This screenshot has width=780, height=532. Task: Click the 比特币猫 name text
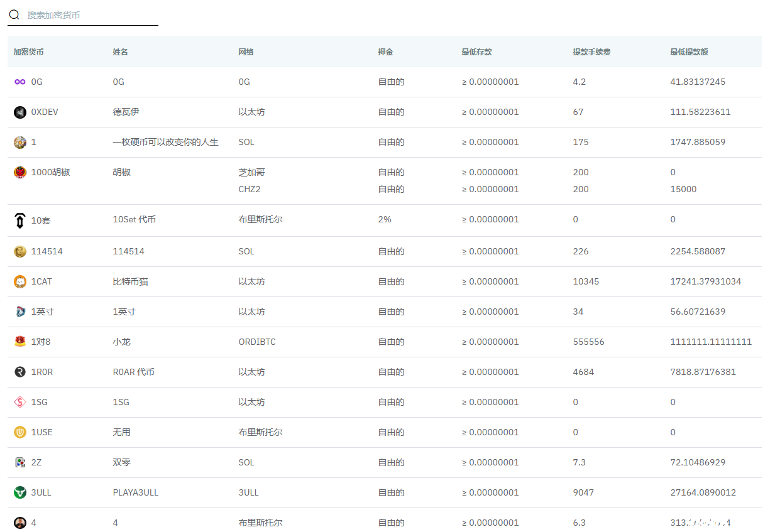(130, 281)
